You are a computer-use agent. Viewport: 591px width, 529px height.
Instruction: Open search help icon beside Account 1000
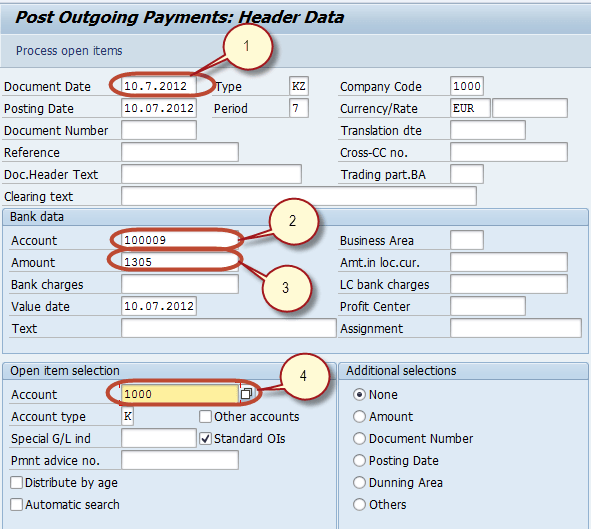[246, 394]
